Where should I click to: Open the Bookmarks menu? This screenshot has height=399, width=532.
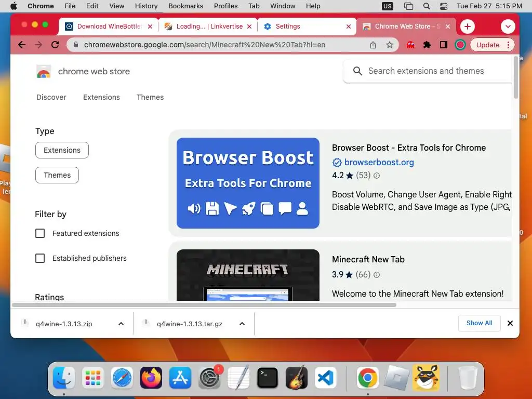point(185,6)
